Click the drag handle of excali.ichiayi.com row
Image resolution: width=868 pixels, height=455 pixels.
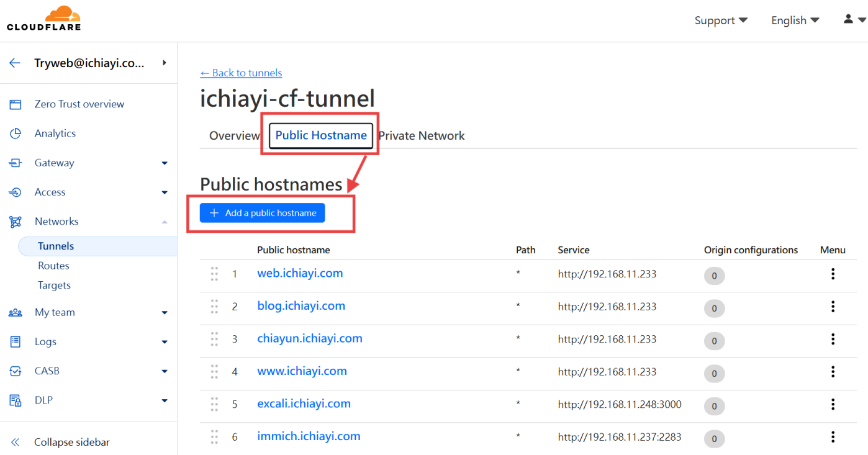pos(214,404)
